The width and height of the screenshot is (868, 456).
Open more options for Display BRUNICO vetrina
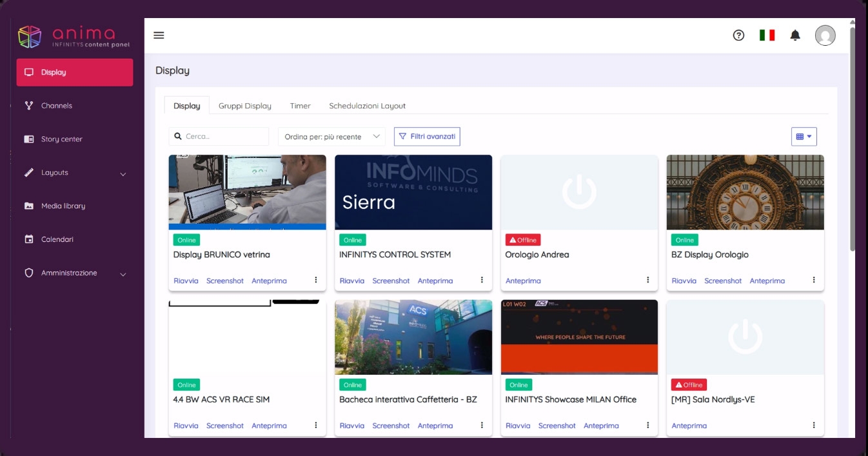[x=316, y=280]
